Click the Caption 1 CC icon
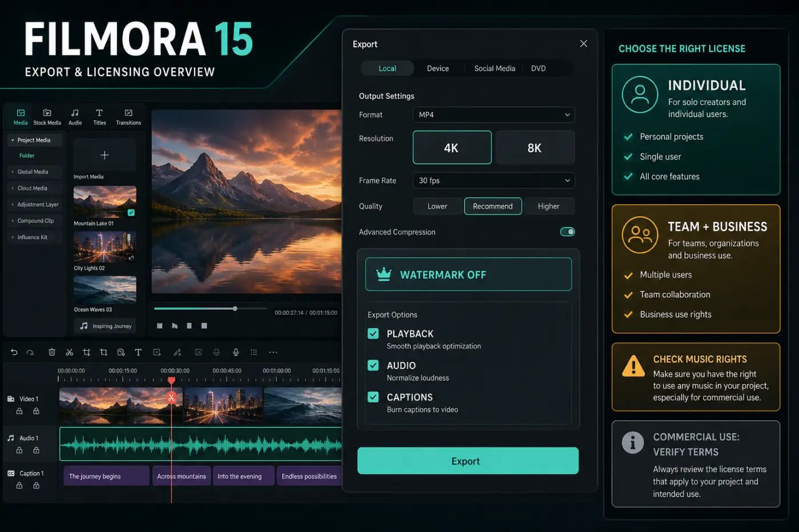This screenshot has height=532, width=799. pos(11,473)
